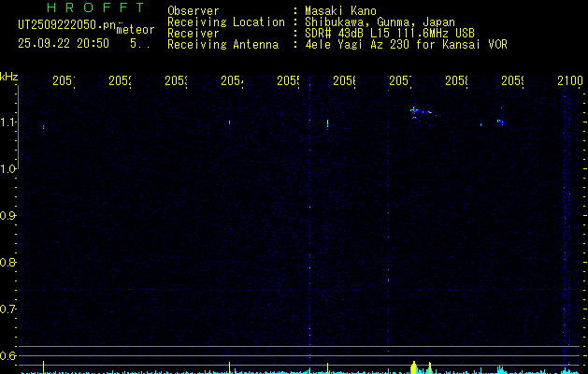The width and height of the screenshot is (588, 374).
Task: Click the 1.1 frequency axis label
Action: point(7,122)
